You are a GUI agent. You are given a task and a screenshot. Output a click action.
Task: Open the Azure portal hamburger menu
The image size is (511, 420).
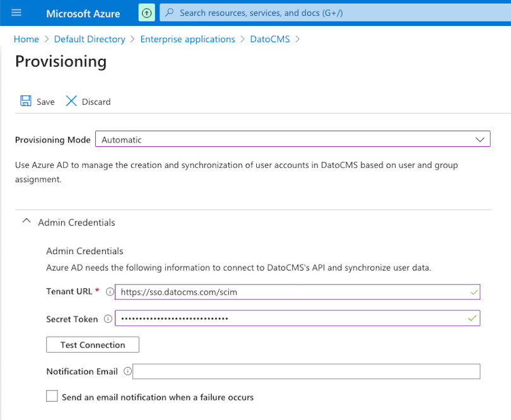(x=16, y=13)
